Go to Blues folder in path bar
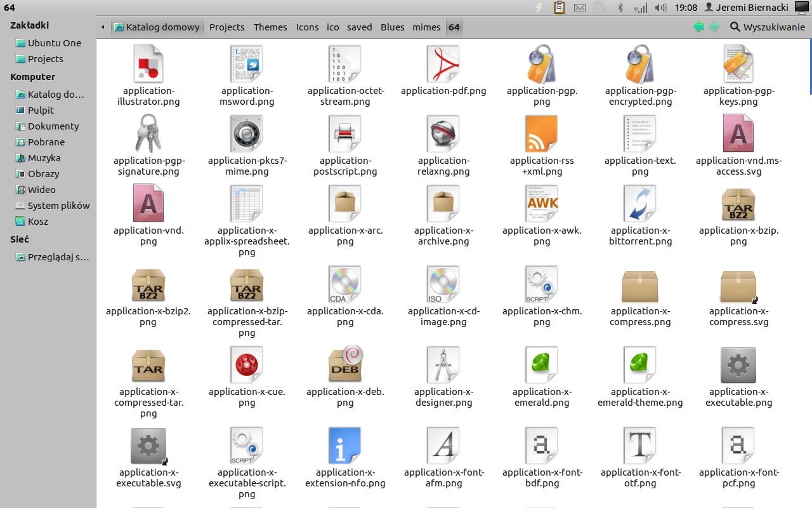812x508 pixels. 393,27
